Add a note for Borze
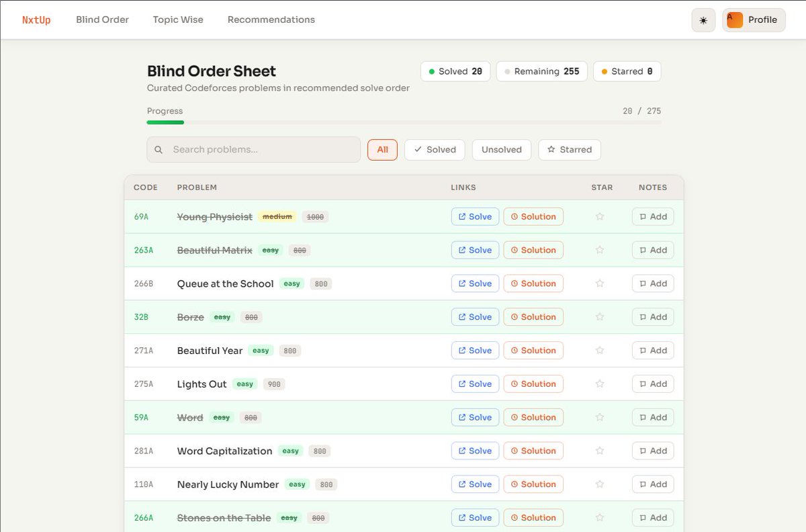Viewport: 806px width, 532px height. click(653, 317)
